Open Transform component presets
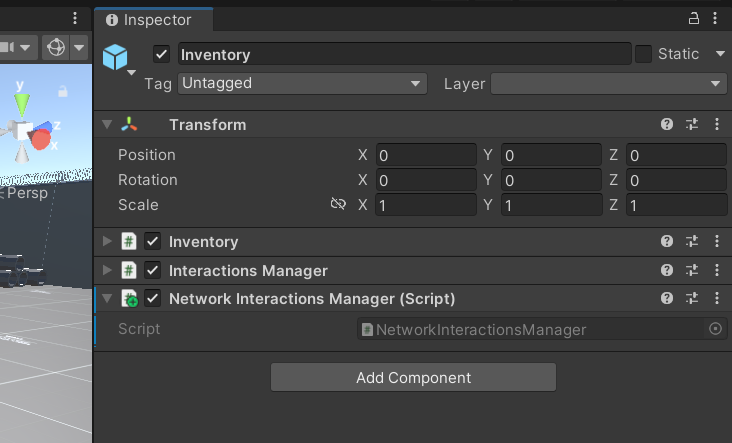This screenshot has width=732, height=443. click(x=692, y=125)
